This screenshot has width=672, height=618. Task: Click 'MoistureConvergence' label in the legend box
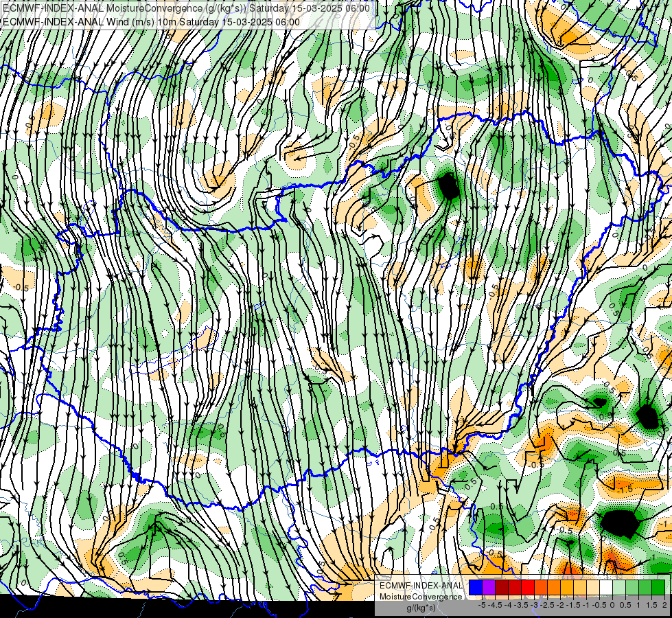(421, 597)
